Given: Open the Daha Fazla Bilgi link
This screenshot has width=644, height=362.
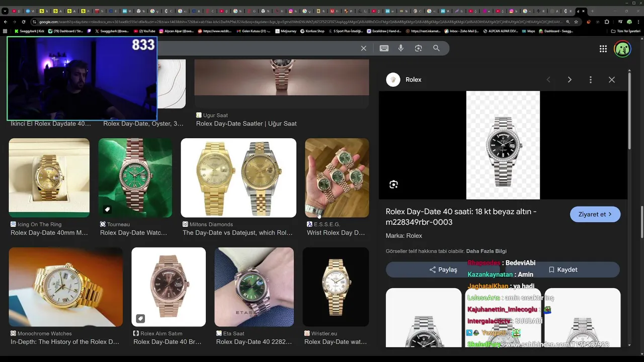Looking at the screenshot, I should (487, 251).
